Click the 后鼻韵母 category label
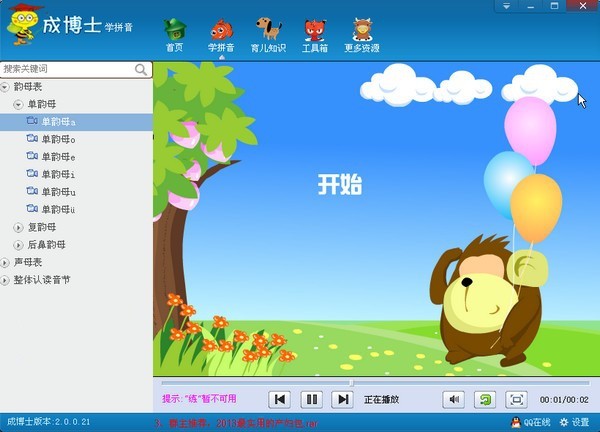Viewport: 600px width, 432px height. point(46,245)
